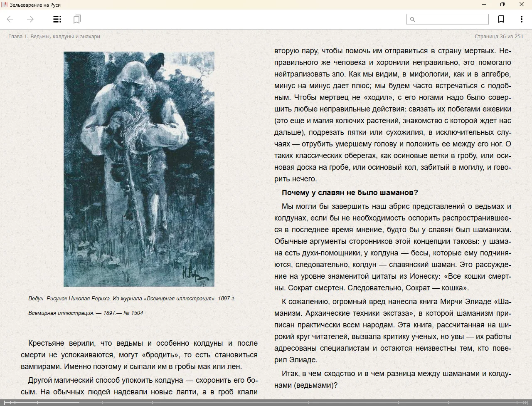Click the 'Глава 1. Ведьмы, колдуны и знахари' header
532x406 pixels.
pyautogui.click(x=54, y=37)
